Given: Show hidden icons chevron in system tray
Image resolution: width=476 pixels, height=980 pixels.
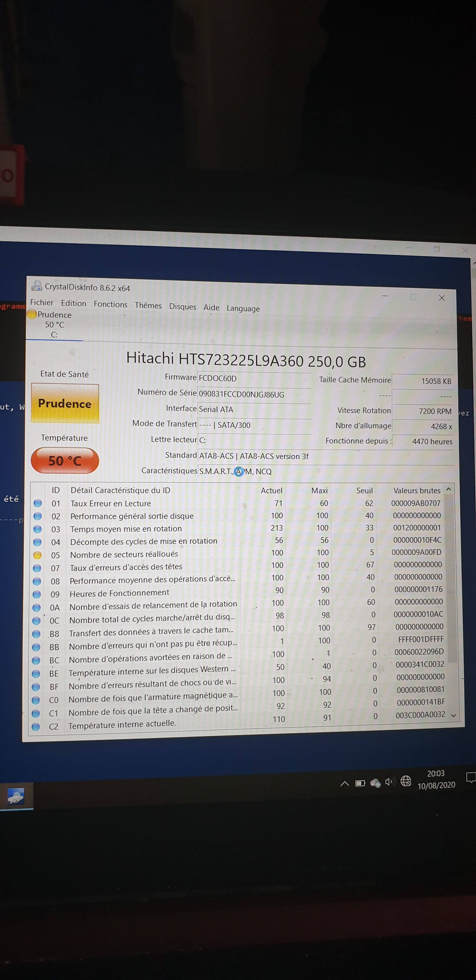Looking at the screenshot, I should click(x=344, y=783).
